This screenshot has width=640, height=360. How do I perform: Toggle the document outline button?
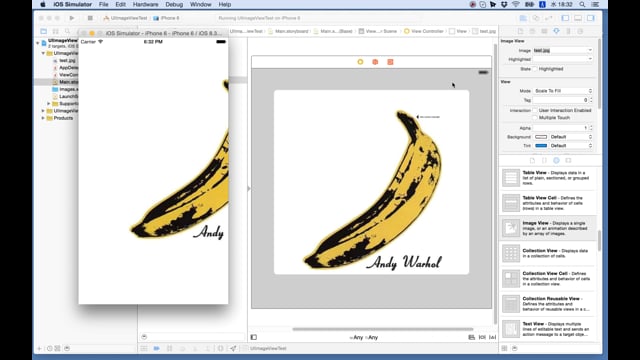tap(253, 337)
